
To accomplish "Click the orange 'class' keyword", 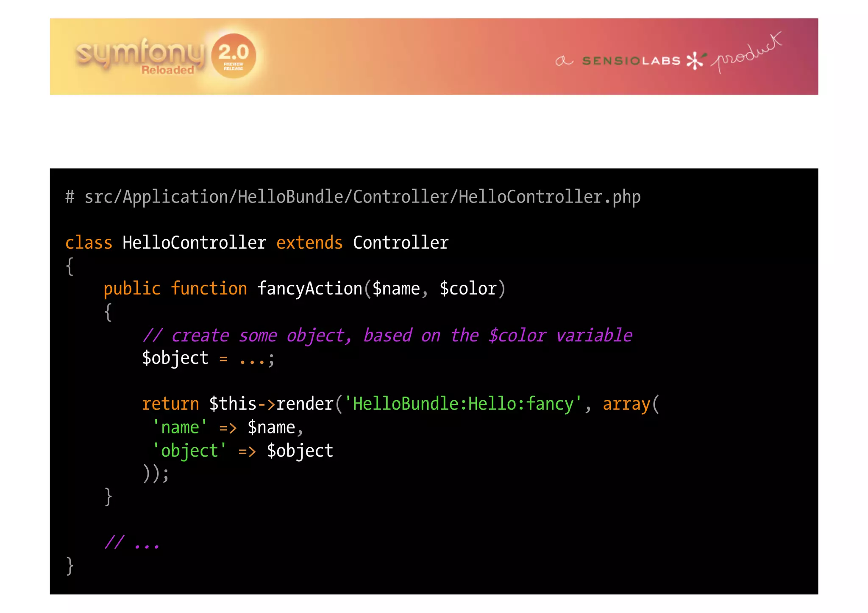I will pos(89,243).
